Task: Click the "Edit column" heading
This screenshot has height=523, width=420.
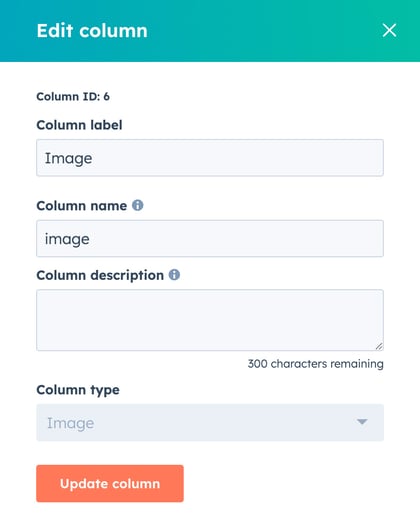Action: tap(92, 31)
